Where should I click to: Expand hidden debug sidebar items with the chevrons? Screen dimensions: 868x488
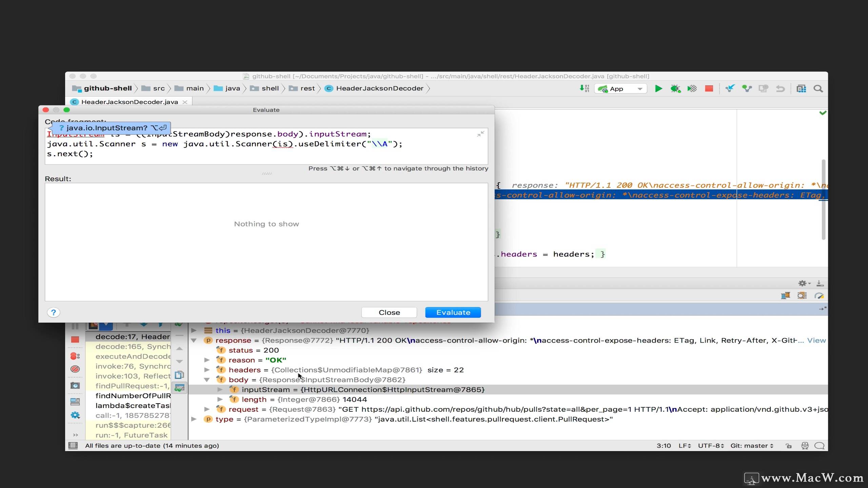[x=75, y=435]
